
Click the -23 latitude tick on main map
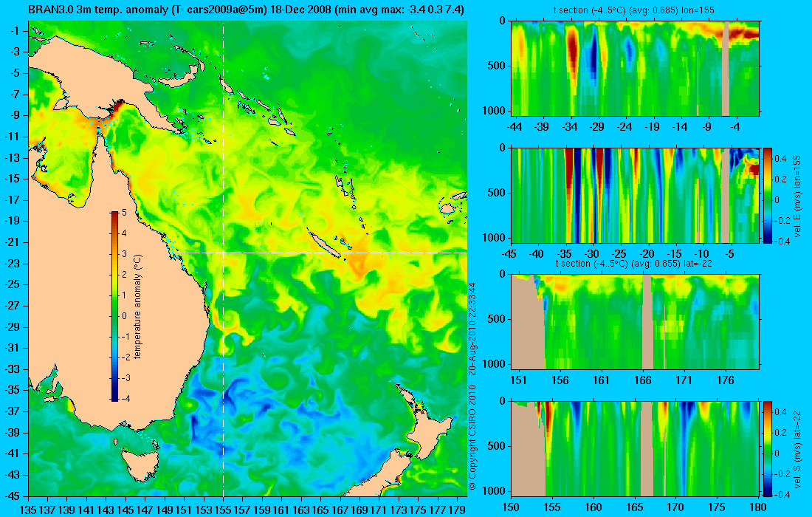(13, 263)
